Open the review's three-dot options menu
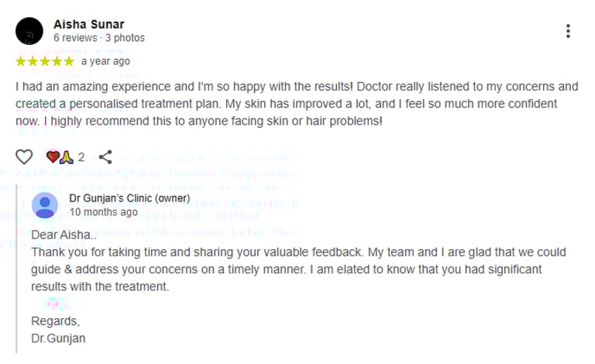The width and height of the screenshot is (595, 364). [x=569, y=31]
